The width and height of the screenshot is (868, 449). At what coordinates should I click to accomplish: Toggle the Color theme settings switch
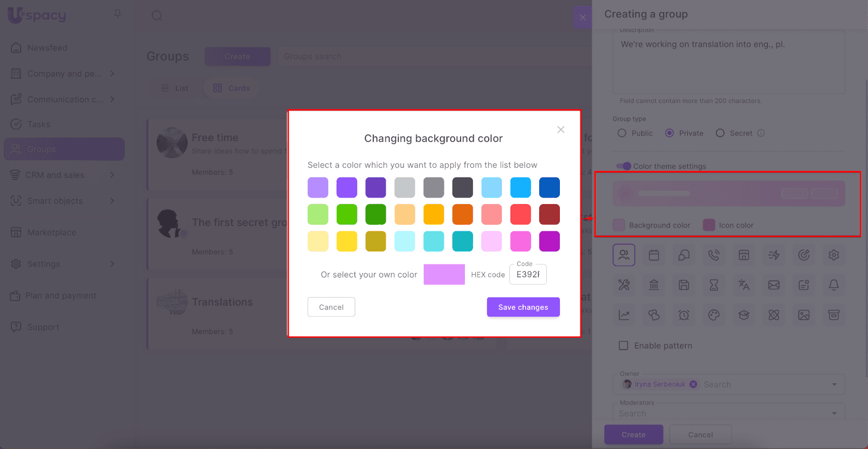click(624, 166)
